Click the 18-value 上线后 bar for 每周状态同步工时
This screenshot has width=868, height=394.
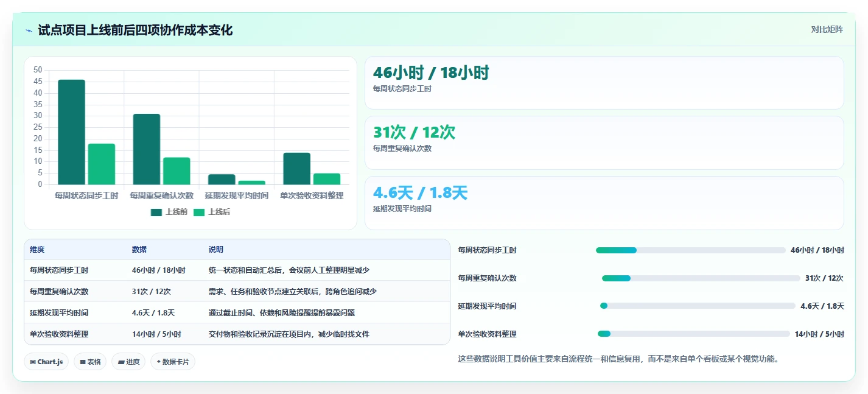click(x=101, y=164)
